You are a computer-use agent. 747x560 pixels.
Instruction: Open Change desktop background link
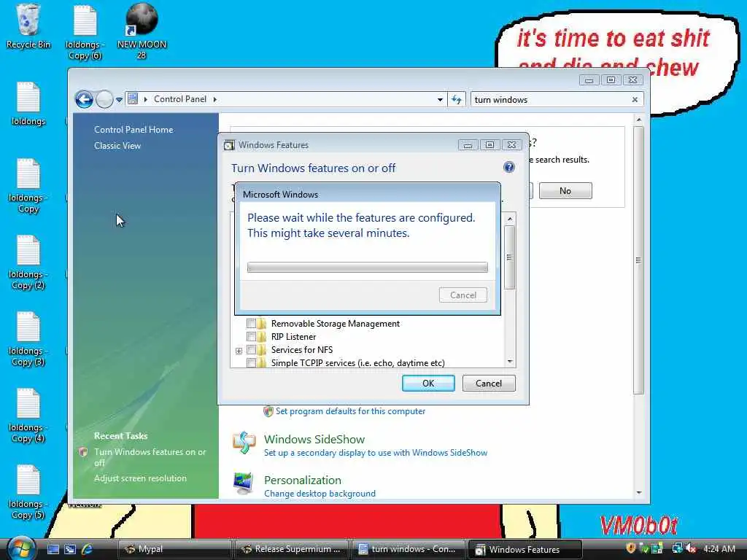(x=320, y=494)
